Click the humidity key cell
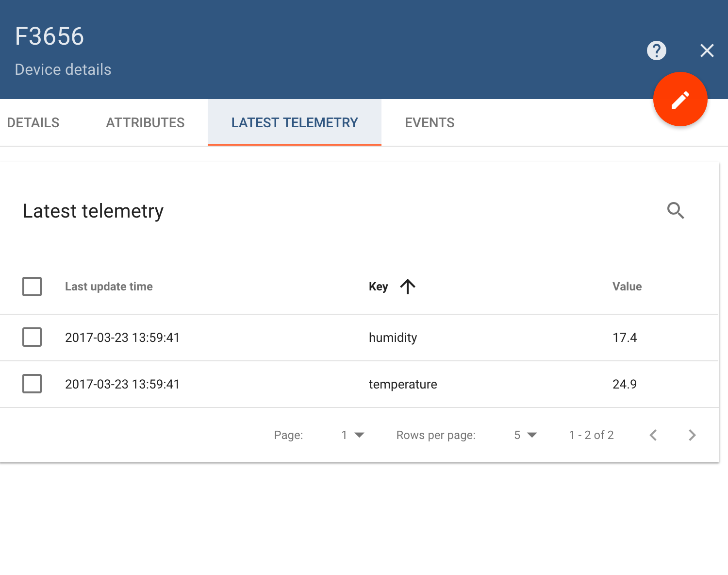The image size is (728, 575). [393, 338]
